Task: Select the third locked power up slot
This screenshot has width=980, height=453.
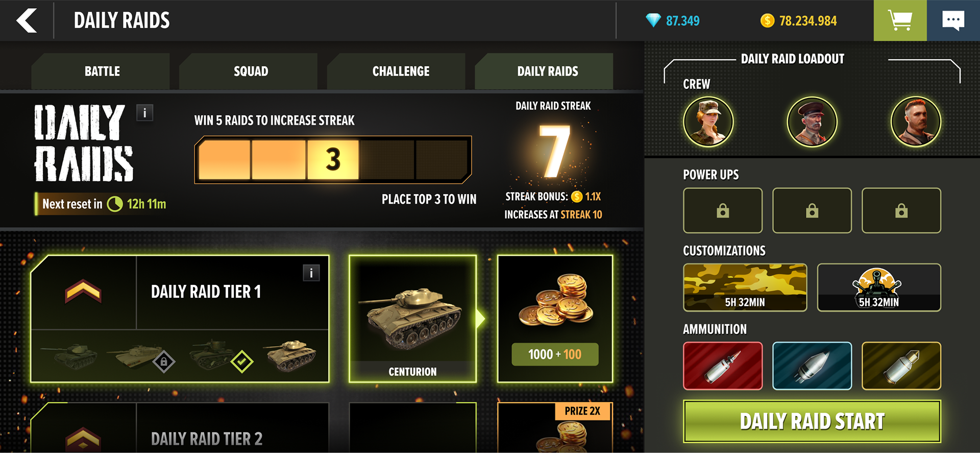Action: 901,210
